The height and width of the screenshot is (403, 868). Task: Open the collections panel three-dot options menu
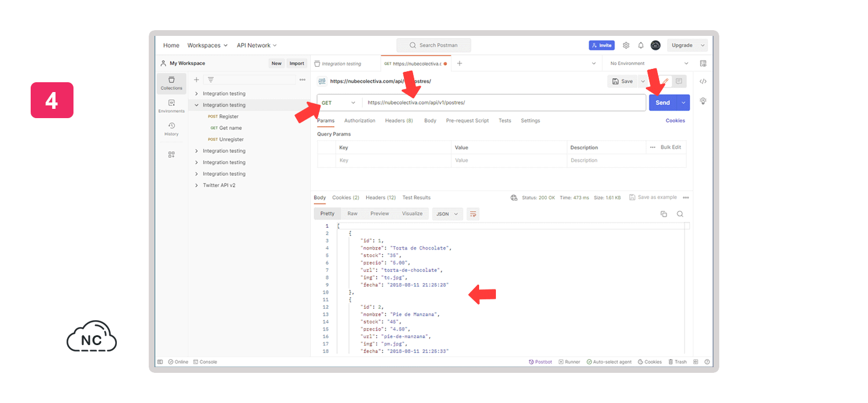click(x=302, y=80)
